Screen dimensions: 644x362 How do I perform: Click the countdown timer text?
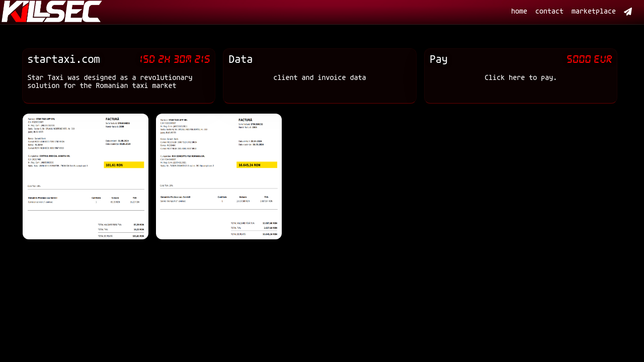pos(175,59)
